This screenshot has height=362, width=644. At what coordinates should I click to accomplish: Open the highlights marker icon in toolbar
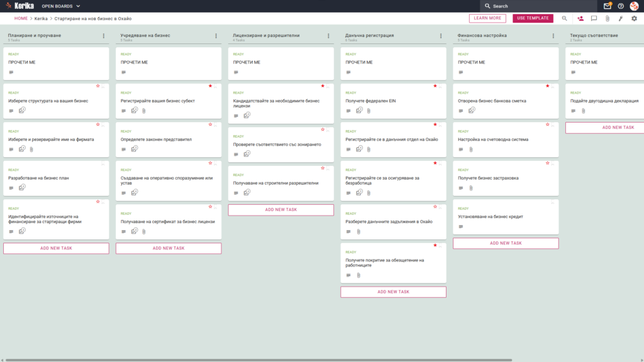point(621,18)
